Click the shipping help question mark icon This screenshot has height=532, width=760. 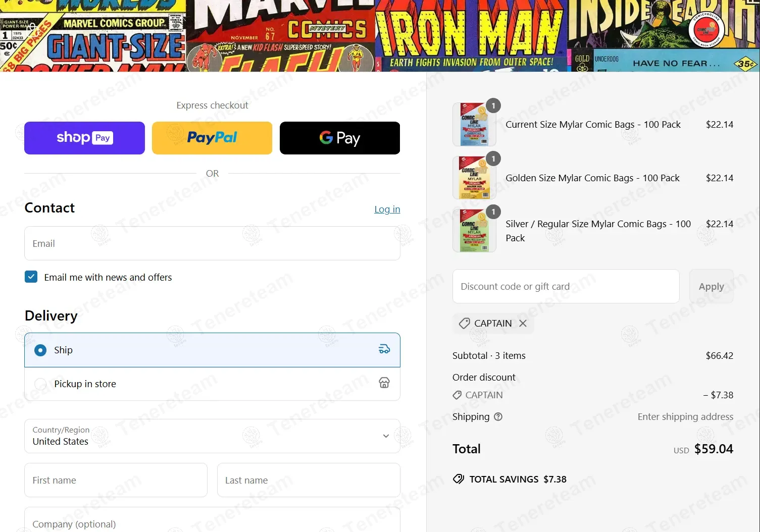click(498, 417)
